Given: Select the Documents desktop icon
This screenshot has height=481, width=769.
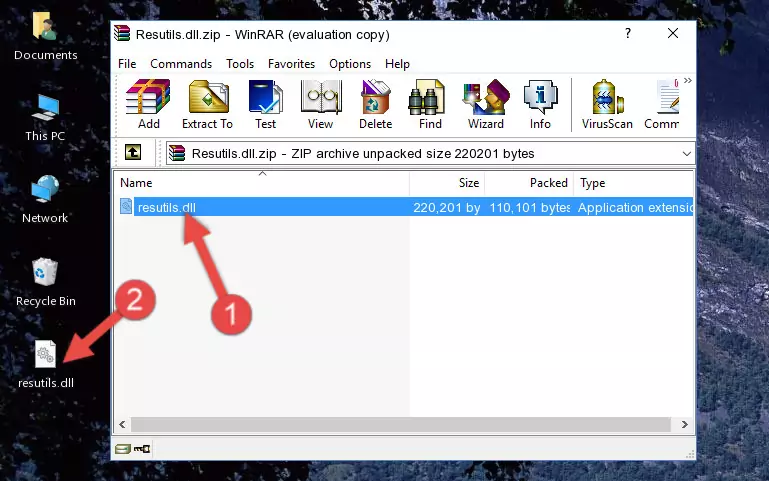Looking at the screenshot, I should (x=45, y=37).
